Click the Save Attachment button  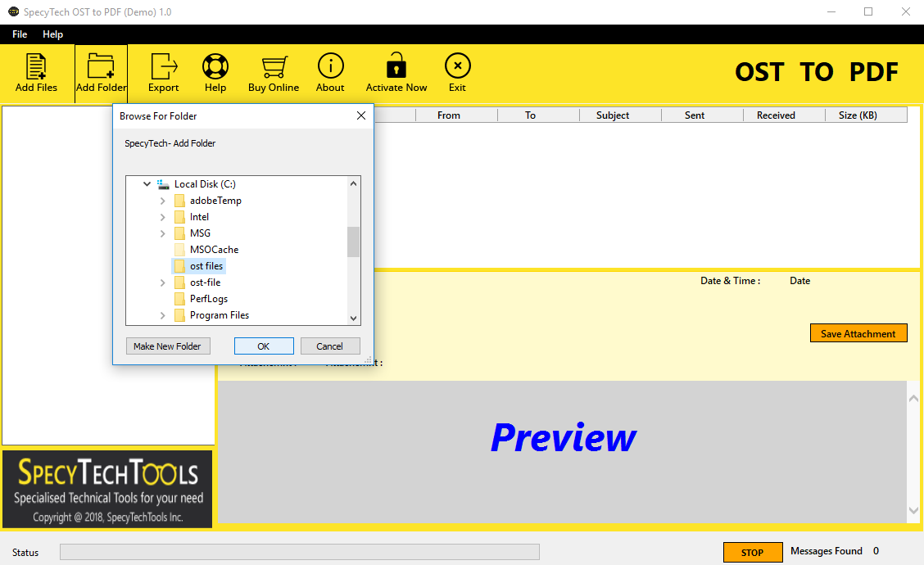[858, 332]
